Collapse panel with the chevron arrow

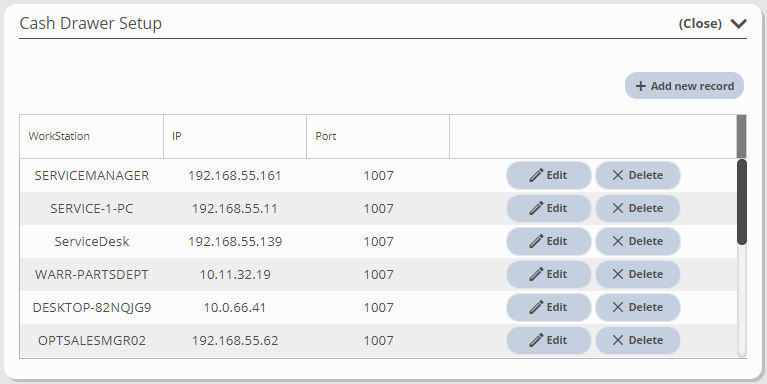[x=739, y=23]
